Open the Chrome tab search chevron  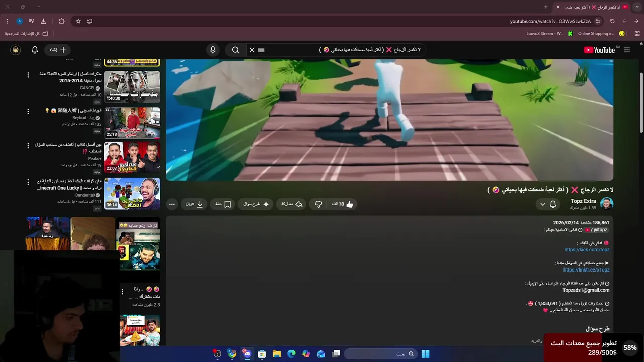[x=637, y=7]
